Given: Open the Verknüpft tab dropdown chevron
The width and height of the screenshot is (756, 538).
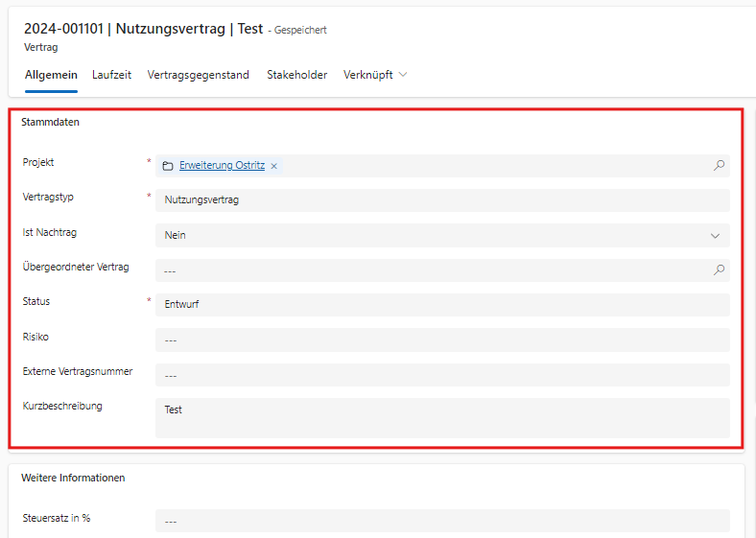Looking at the screenshot, I should 403,75.
